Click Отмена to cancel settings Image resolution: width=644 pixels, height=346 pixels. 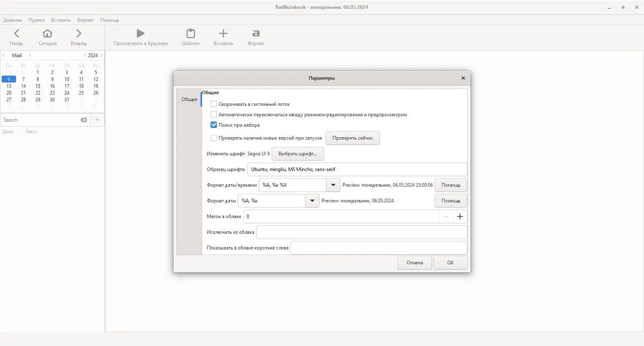coord(415,263)
